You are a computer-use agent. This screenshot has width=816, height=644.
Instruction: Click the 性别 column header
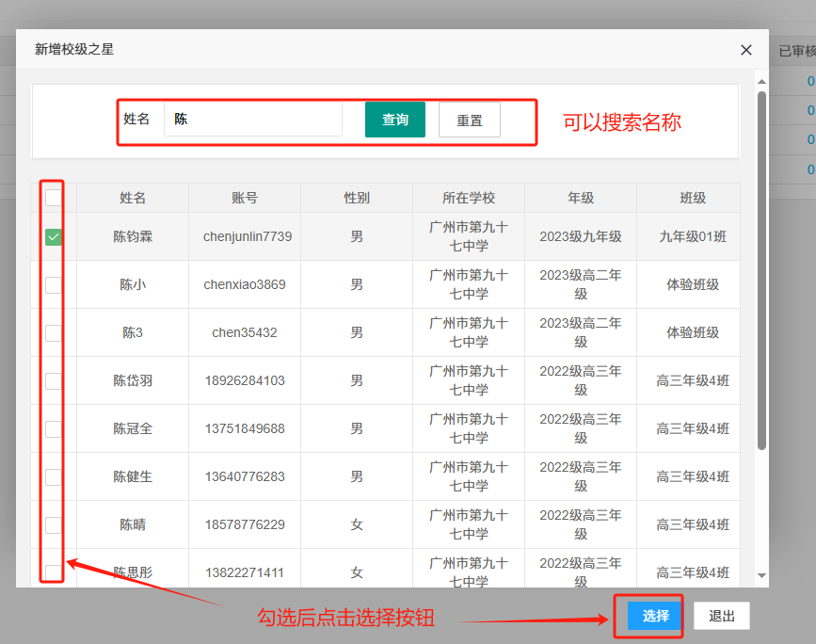(x=357, y=198)
